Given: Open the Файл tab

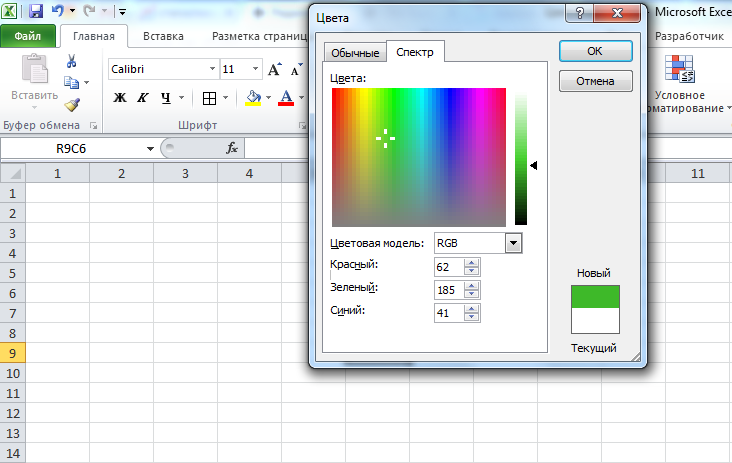Looking at the screenshot, I should (28, 36).
